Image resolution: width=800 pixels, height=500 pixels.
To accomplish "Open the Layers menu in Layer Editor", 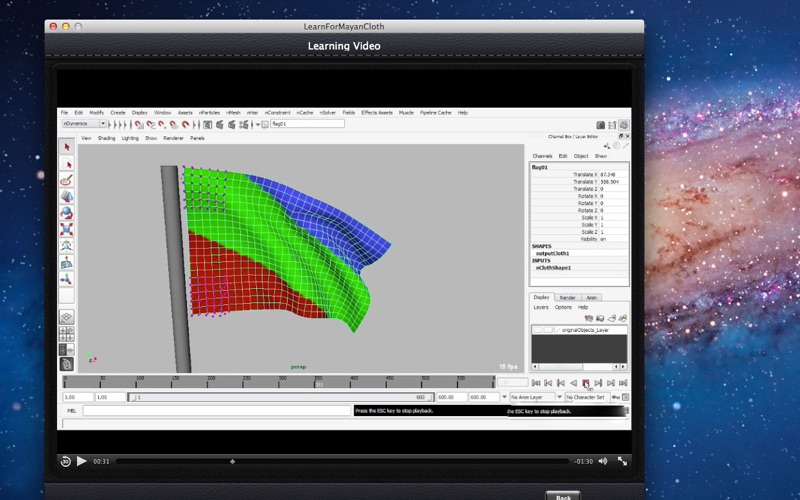I will click(x=541, y=307).
